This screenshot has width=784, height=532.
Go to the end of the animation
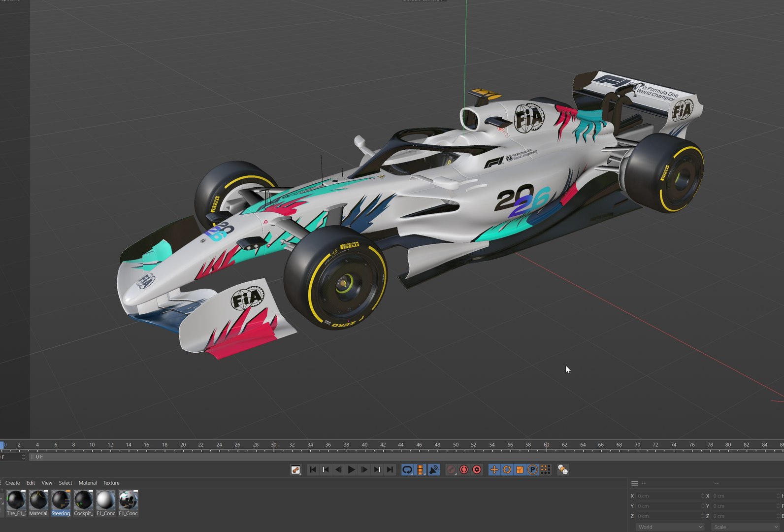pos(390,470)
